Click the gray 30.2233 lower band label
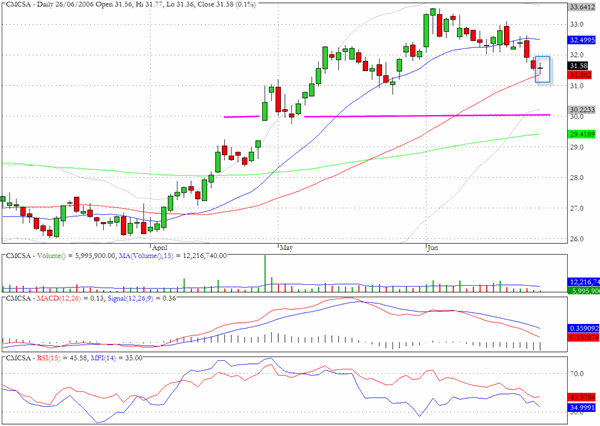Viewport: 600px width, 426px height. [582, 109]
